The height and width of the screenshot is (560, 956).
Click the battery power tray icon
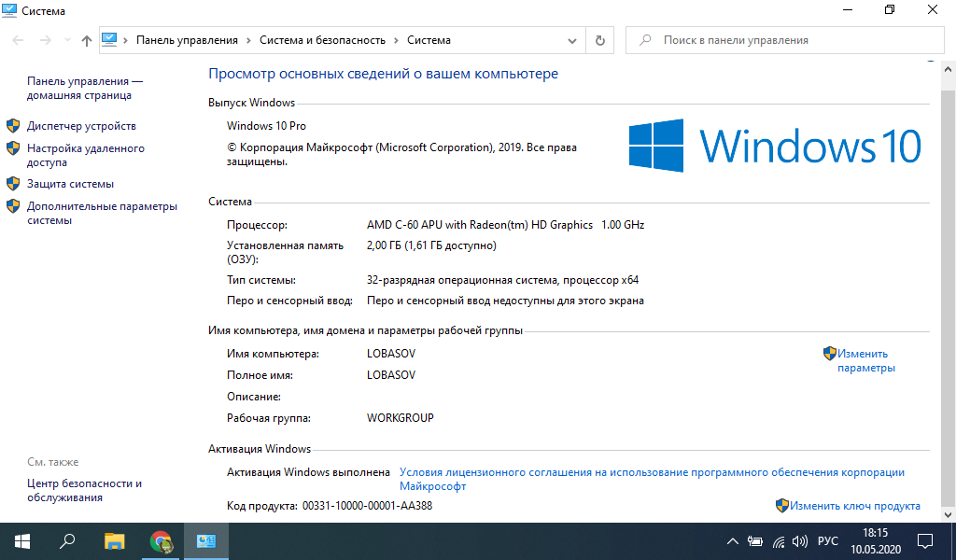tap(755, 541)
